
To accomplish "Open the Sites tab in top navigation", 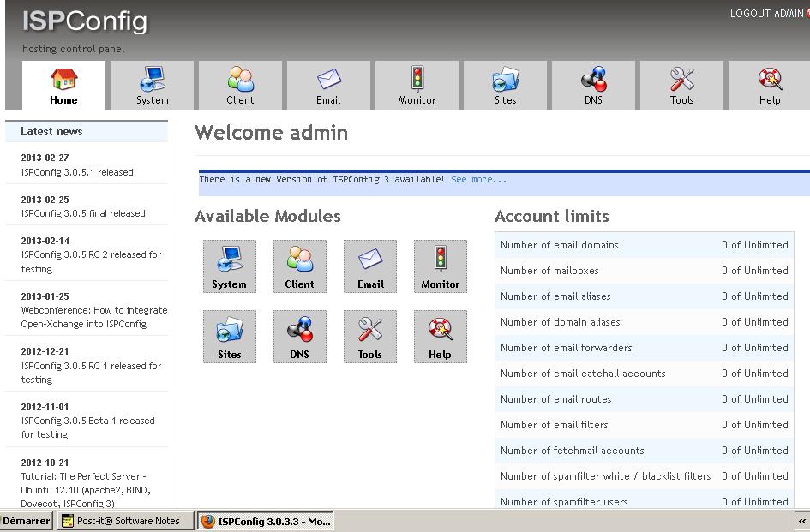I will (x=505, y=85).
